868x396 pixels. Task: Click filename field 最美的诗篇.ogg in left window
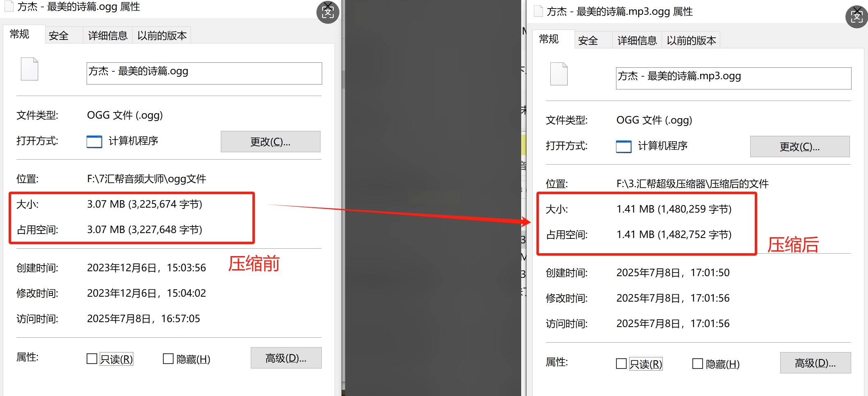tap(204, 73)
